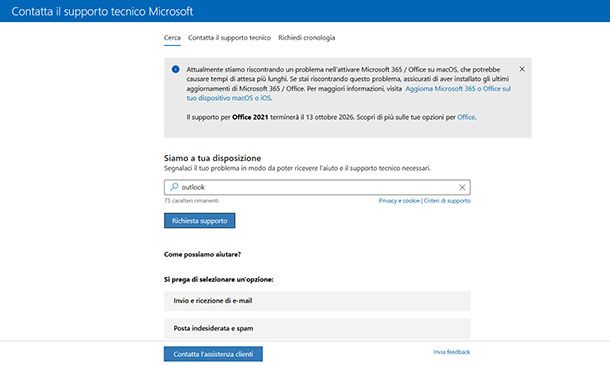Click the Siamo a tua disposizione heading
This screenshot has height=365, width=610.
click(x=212, y=158)
